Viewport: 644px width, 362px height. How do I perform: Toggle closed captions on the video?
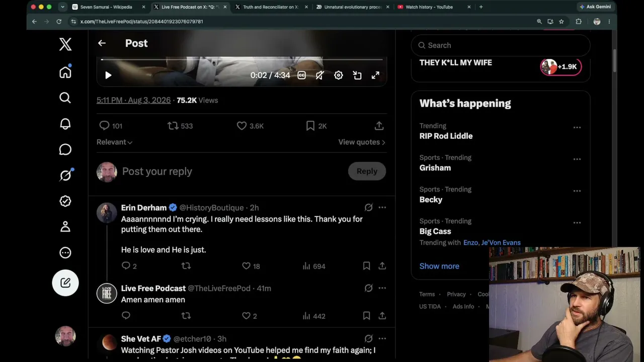(301, 75)
